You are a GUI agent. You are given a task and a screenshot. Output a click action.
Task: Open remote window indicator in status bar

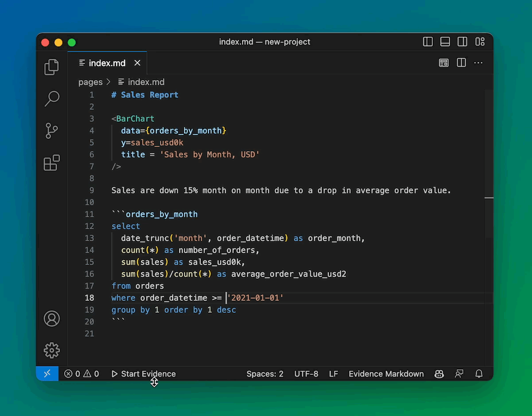(x=47, y=374)
